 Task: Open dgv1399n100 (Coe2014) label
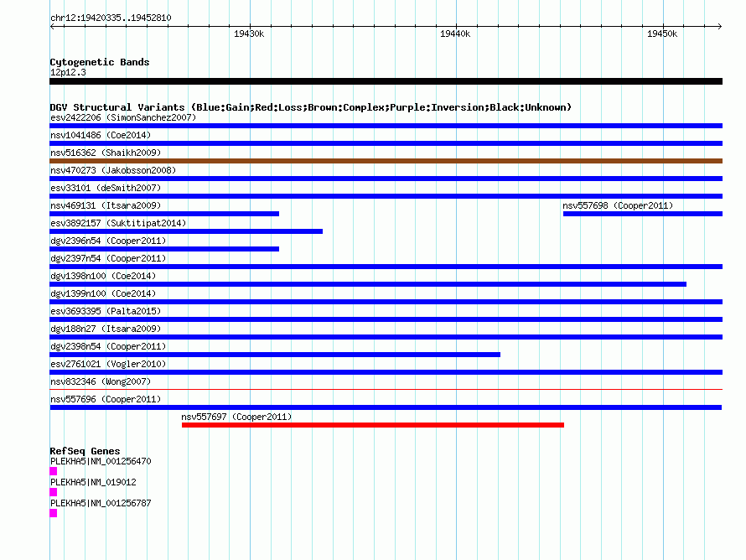point(103,293)
